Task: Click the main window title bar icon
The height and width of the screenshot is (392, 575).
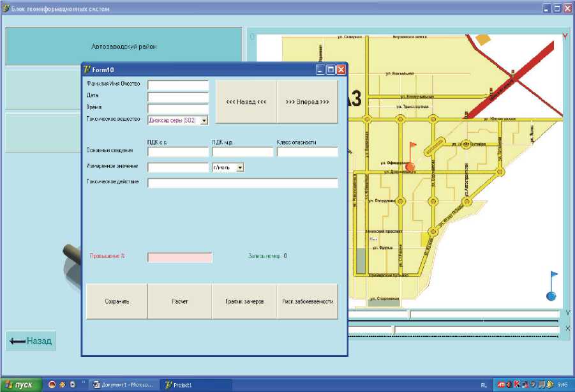Action: 6,9
